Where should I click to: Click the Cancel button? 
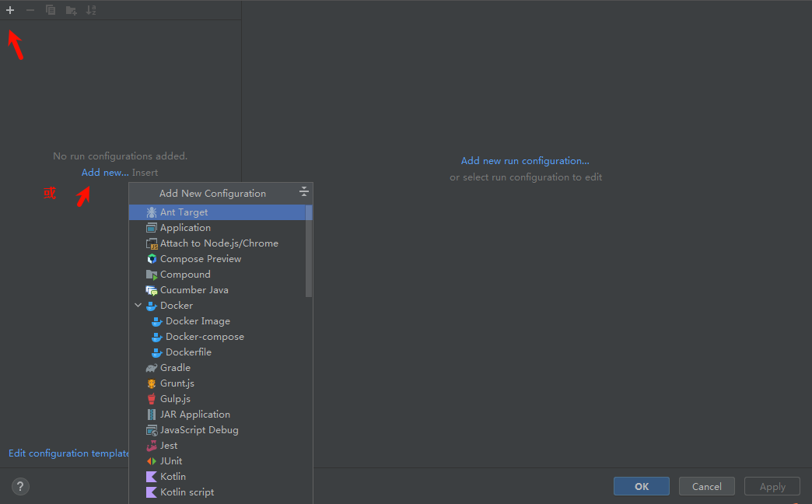(x=707, y=486)
